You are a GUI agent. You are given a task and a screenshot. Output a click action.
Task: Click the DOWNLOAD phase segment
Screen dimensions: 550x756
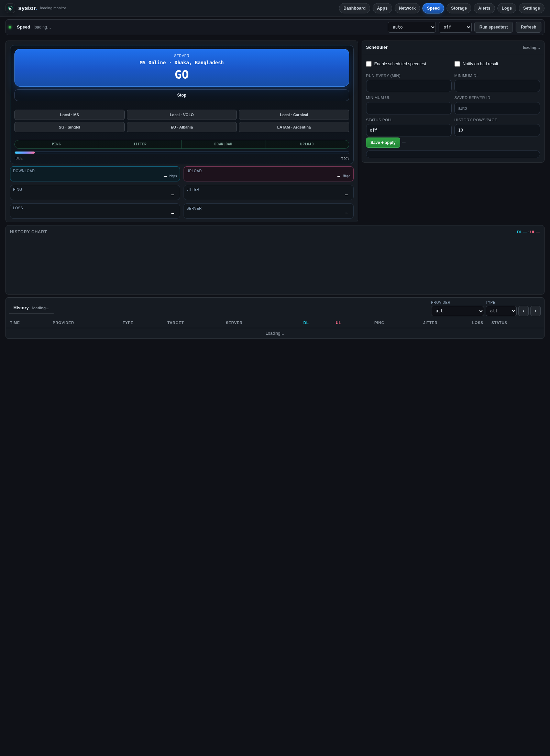tap(223, 144)
